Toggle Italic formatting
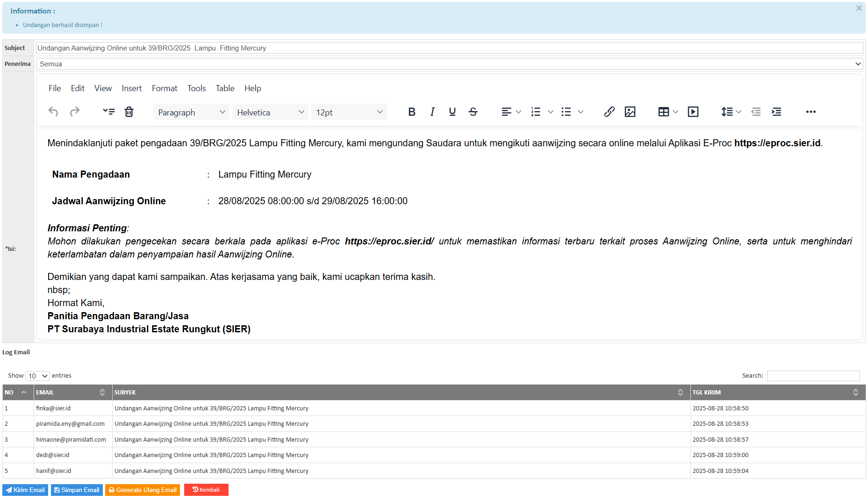The image size is (868, 501). (432, 112)
